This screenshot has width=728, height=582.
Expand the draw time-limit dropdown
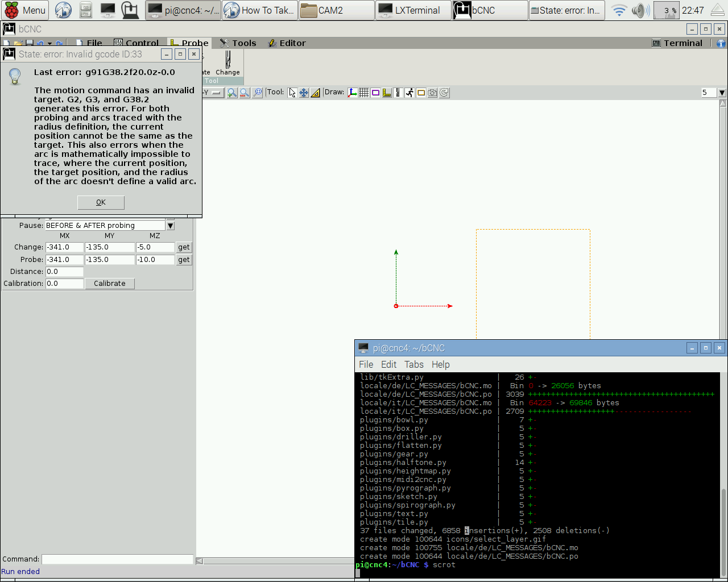[722, 93]
